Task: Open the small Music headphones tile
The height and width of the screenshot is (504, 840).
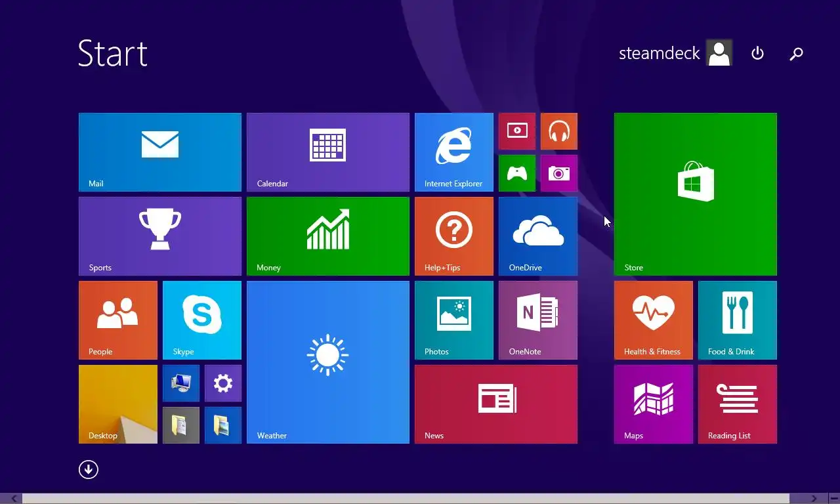Action: point(559,131)
